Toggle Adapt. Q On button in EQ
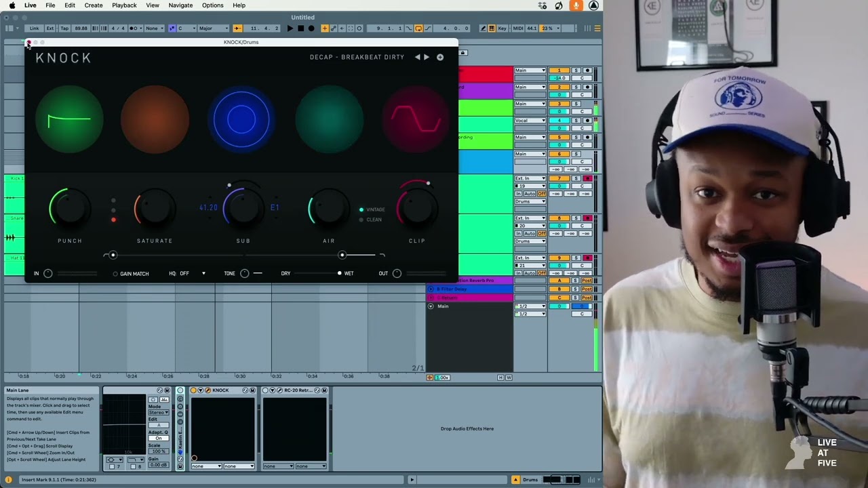This screenshot has height=488, width=868. pyautogui.click(x=159, y=438)
